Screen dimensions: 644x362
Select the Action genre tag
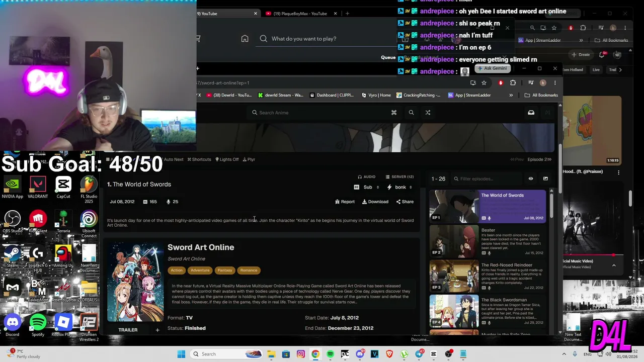pyautogui.click(x=177, y=270)
